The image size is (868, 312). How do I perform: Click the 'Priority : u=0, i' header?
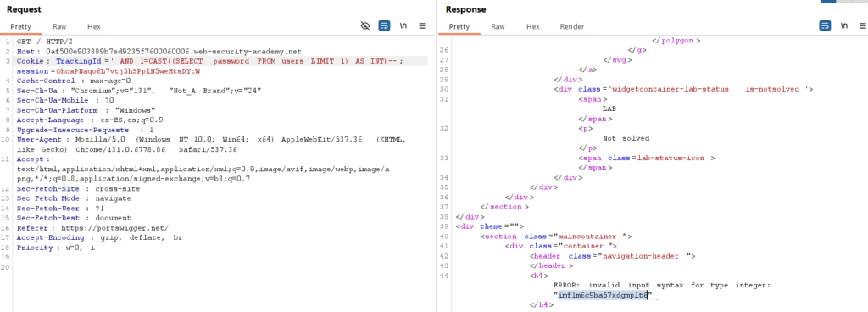pyautogui.click(x=56, y=248)
